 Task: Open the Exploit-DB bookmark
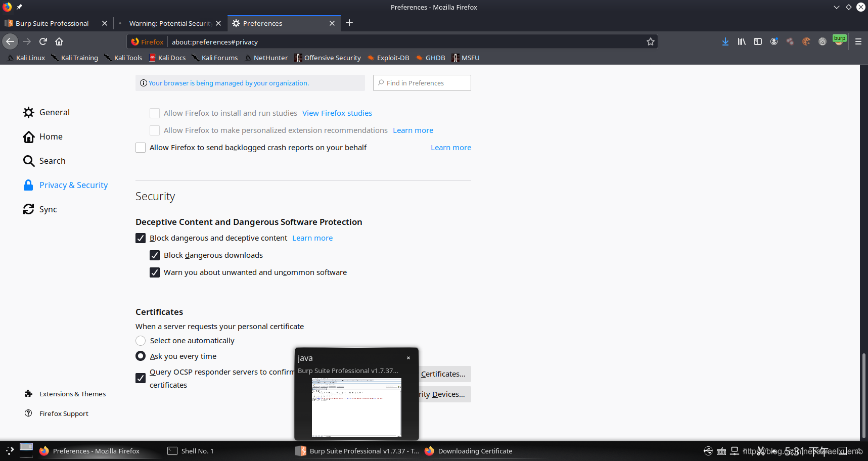click(x=388, y=58)
